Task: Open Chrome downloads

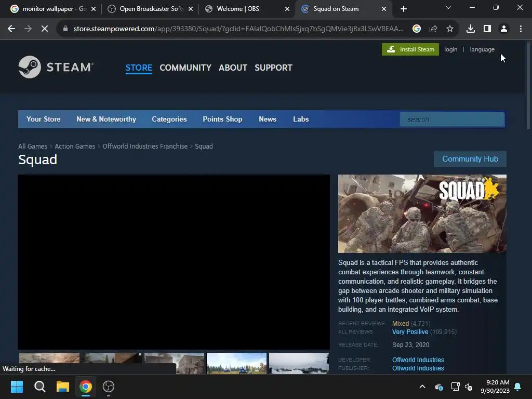Action: (471, 29)
